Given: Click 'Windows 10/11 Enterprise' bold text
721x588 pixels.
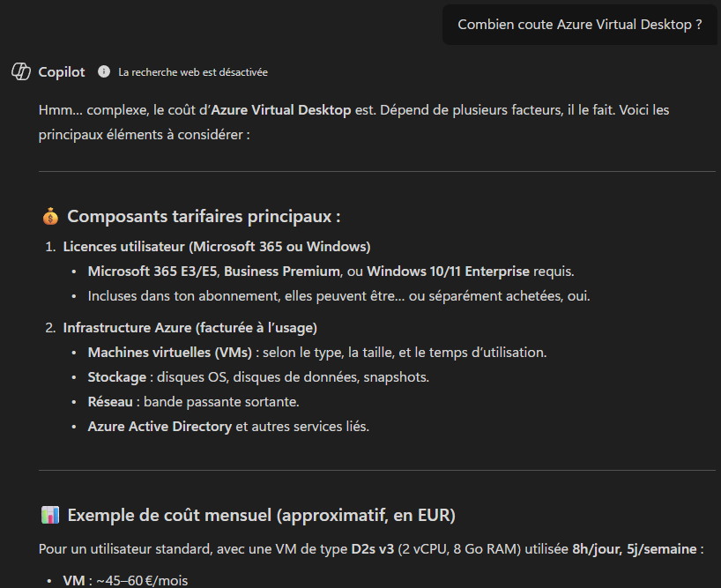Looking at the screenshot, I should point(448,272).
